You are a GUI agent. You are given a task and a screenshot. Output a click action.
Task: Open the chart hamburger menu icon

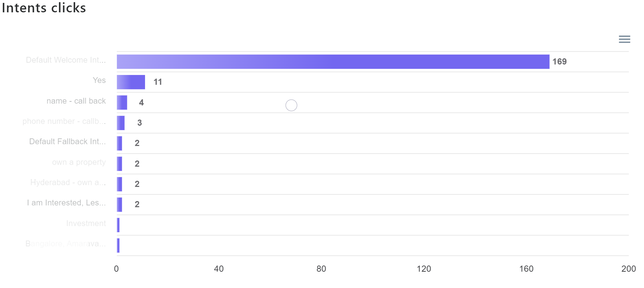624,39
